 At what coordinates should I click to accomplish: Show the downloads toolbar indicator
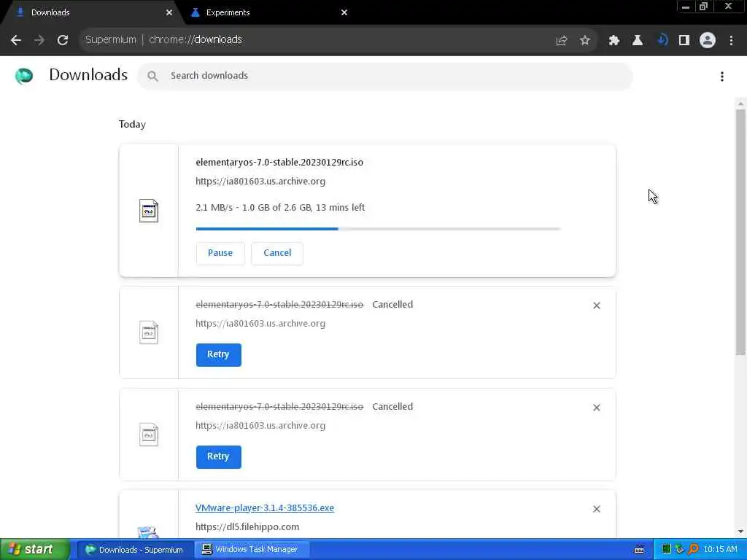(x=661, y=40)
